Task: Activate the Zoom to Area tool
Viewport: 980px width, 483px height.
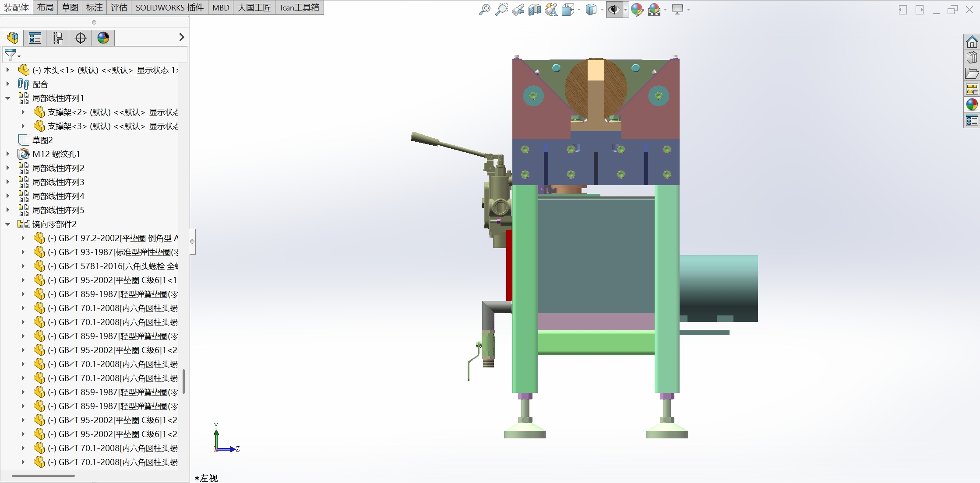Action: tap(501, 10)
